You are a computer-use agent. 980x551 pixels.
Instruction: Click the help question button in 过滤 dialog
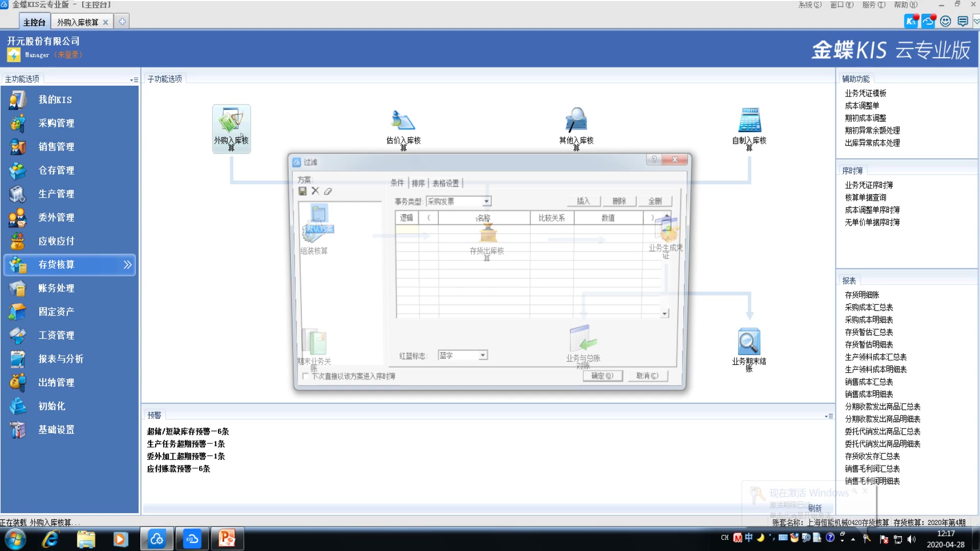(x=653, y=159)
